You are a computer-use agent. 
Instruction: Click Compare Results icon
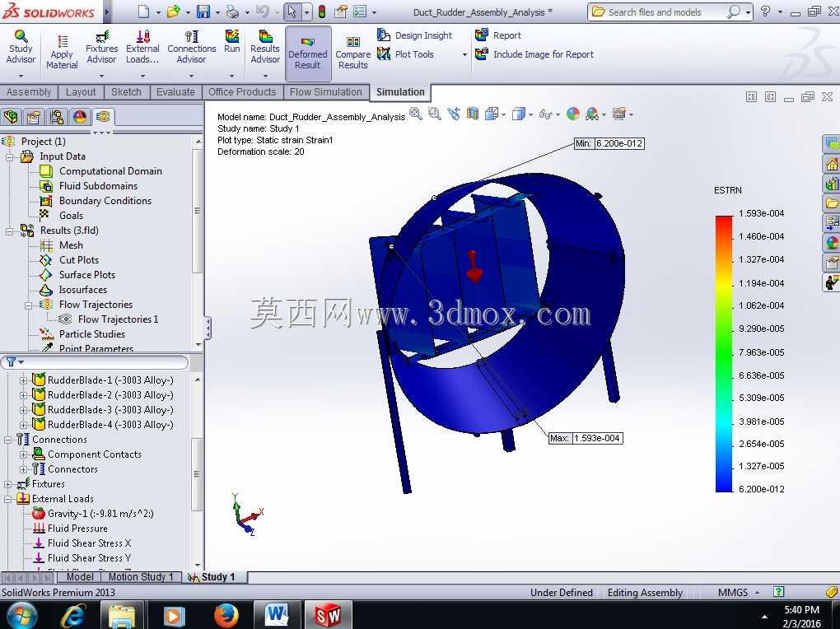coord(353,53)
